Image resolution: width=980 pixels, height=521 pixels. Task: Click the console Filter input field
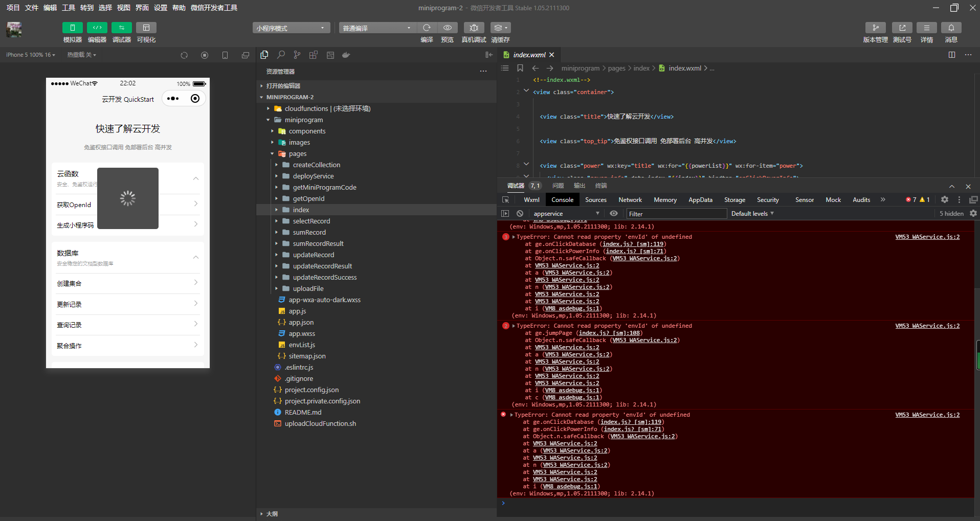coord(676,214)
